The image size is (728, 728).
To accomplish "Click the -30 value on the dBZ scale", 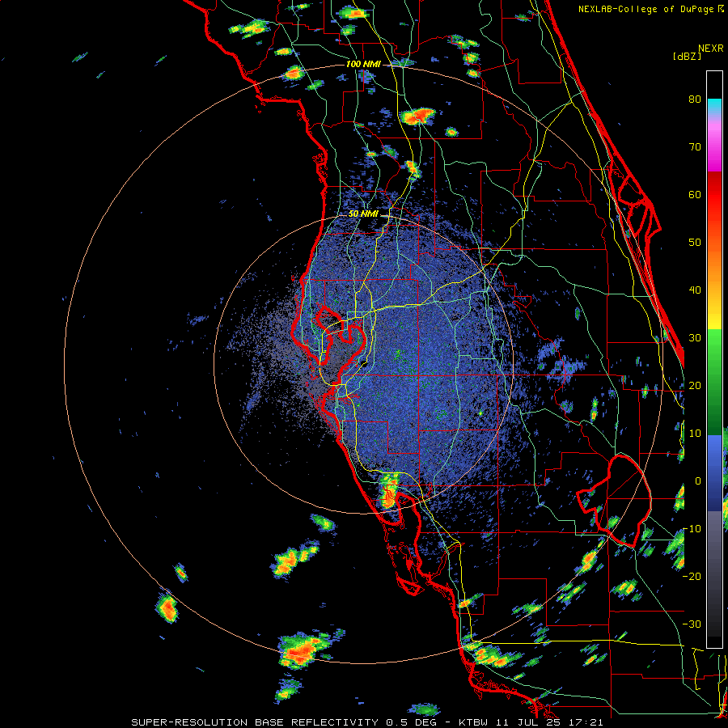I will pos(692,624).
